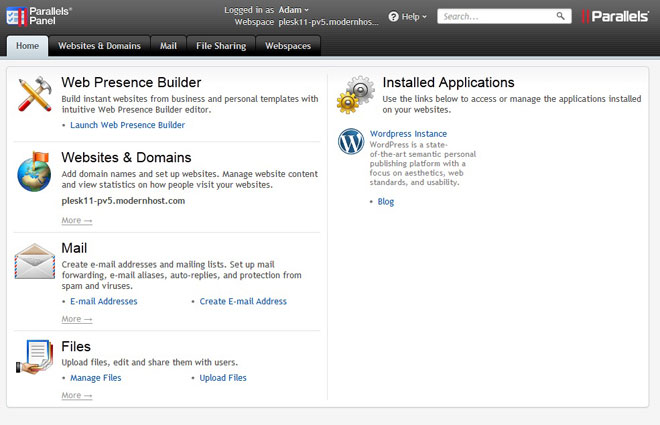Open the Mail tab
The height and width of the screenshot is (425, 660).
(x=168, y=46)
